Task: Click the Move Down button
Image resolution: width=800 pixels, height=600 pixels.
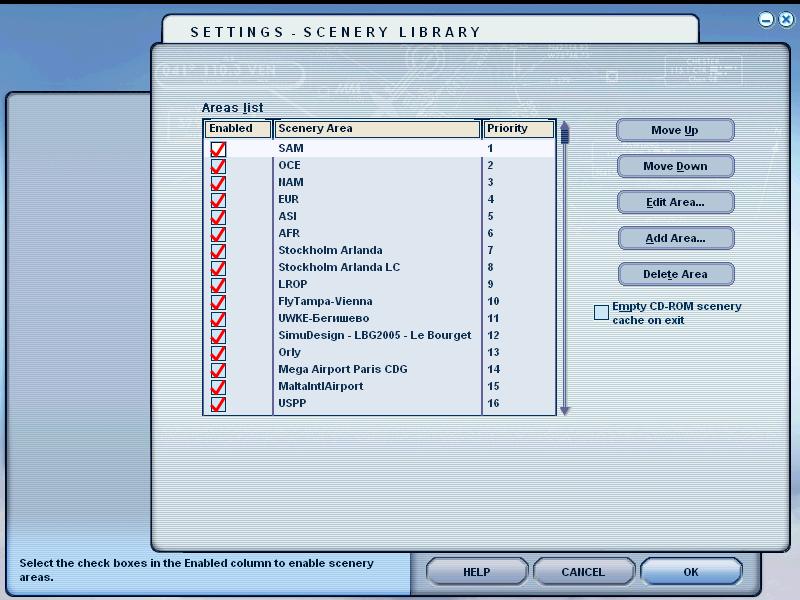Action: point(675,166)
